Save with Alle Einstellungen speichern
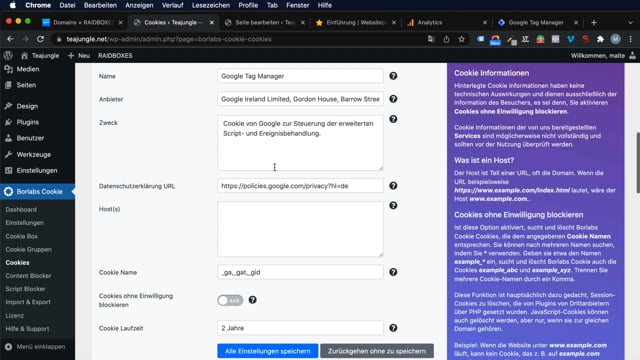This screenshot has height=360, width=640. [267, 351]
